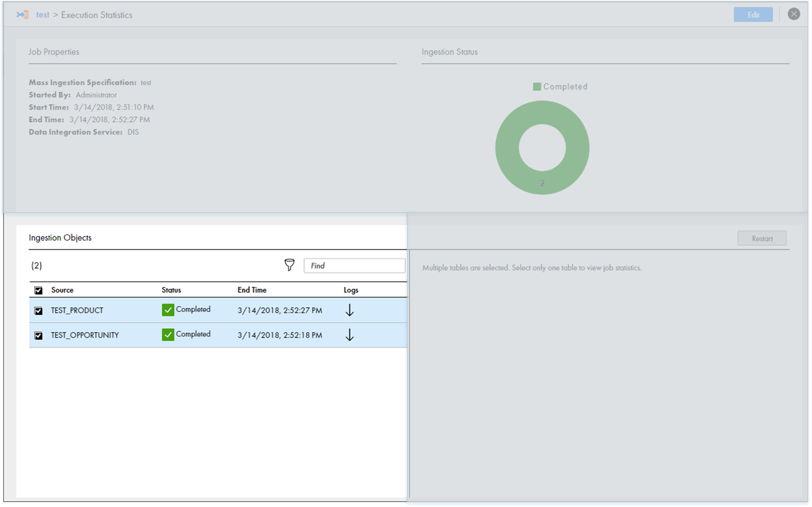Image resolution: width=812 pixels, height=507 pixels.
Task: Open the test breadcrumb link
Action: [x=43, y=15]
